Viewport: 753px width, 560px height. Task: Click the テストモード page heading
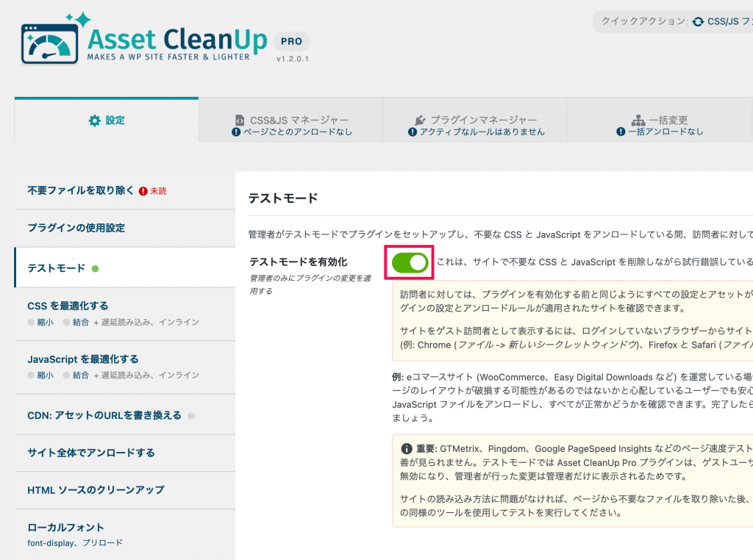[x=283, y=198]
